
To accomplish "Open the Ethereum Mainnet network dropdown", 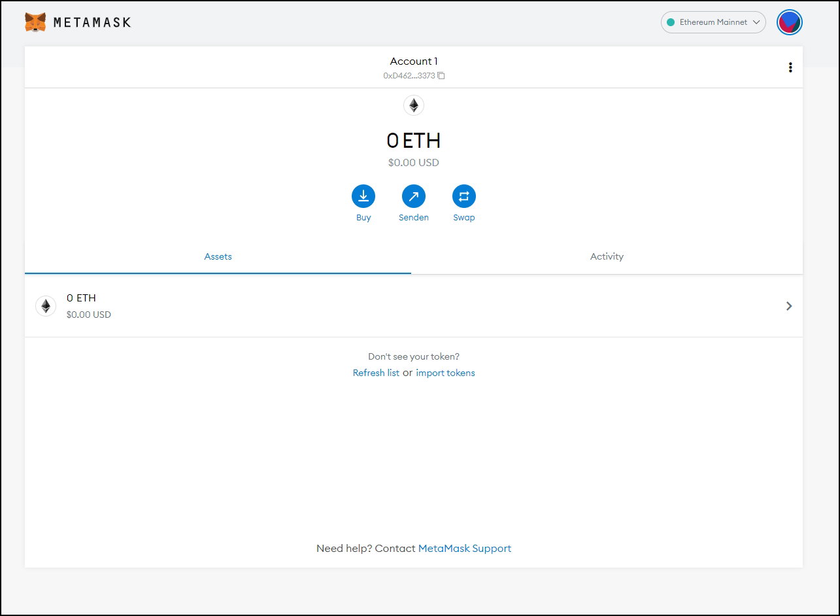I will (x=713, y=22).
